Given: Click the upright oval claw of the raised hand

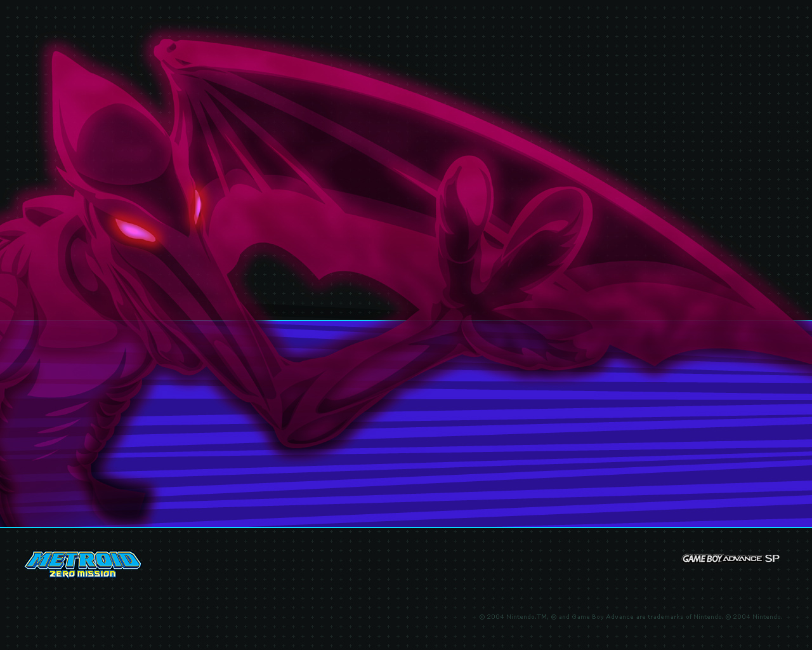Looking at the screenshot, I should (x=468, y=190).
